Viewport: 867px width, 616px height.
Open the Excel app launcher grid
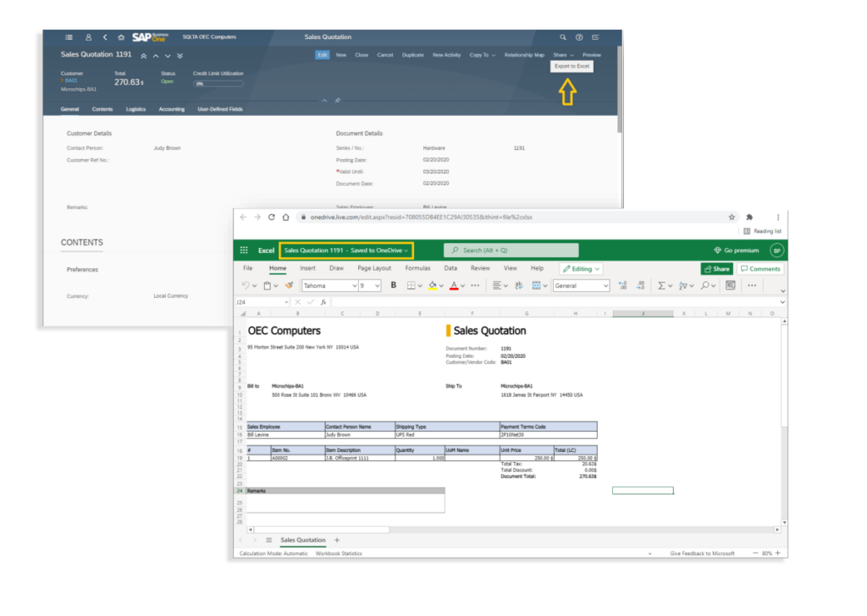click(x=244, y=250)
